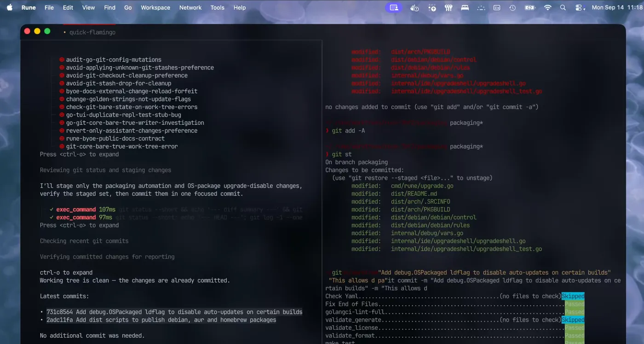Click commit hash 2adc11fa
The height and width of the screenshot is (344, 644).
pyautogui.click(x=59, y=320)
